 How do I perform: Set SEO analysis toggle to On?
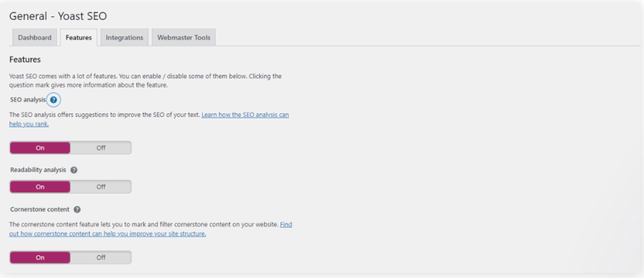(40, 148)
